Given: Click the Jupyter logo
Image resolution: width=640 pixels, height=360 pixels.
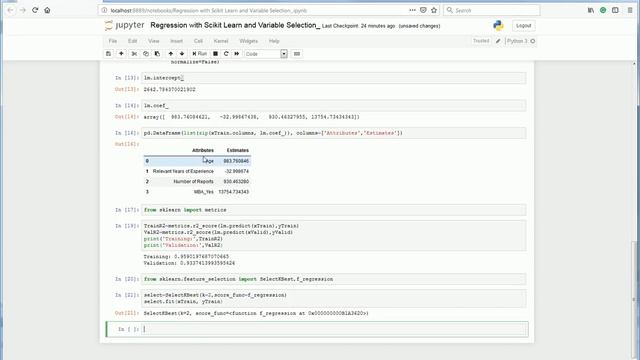Looking at the screenshot, I should [124, 25].
